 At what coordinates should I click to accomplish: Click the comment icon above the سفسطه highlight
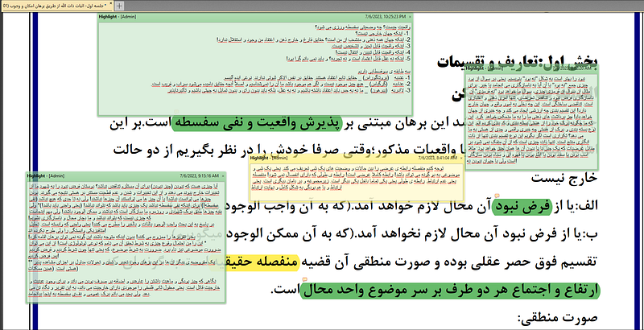177,113
